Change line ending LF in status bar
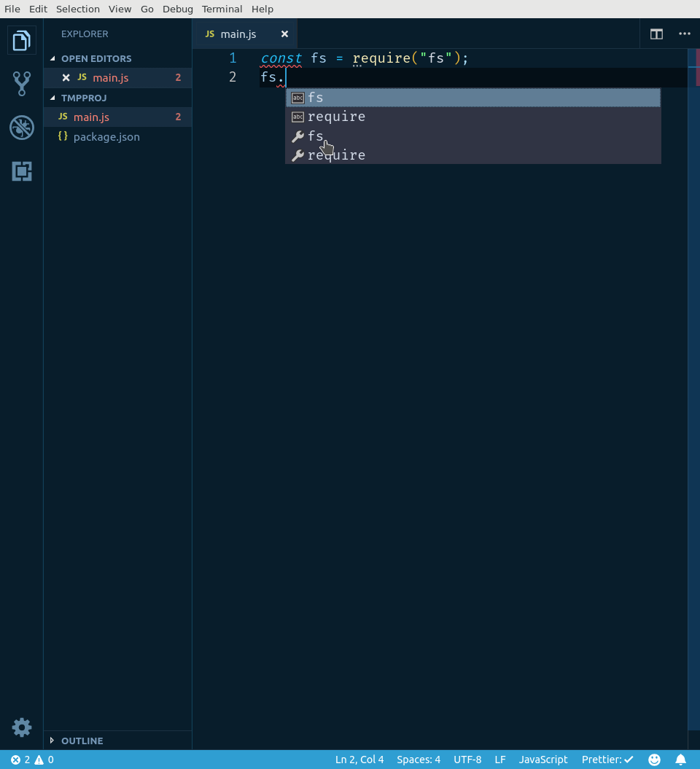Image resolution: width=700 pixels, height=769 pixels. coord(499,759)
